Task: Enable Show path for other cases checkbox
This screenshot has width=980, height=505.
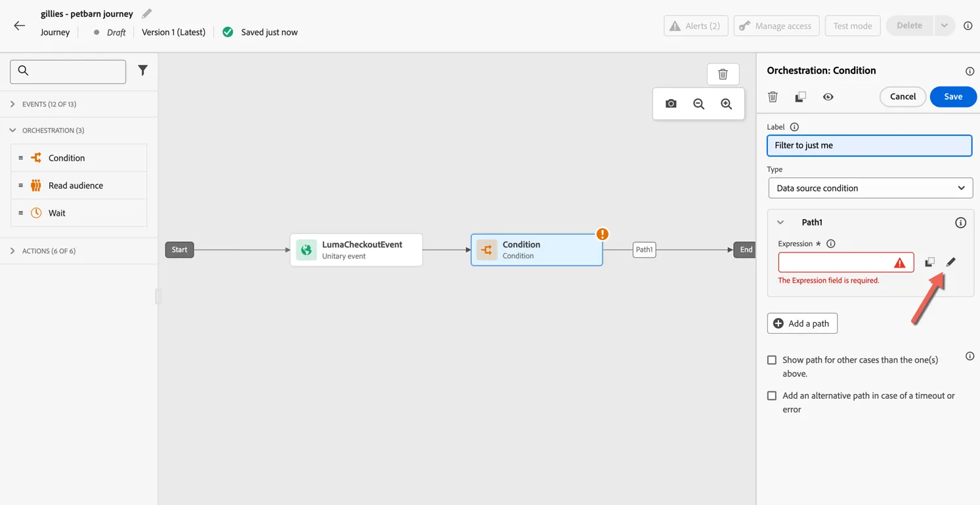Action: (x=772, y=360)
